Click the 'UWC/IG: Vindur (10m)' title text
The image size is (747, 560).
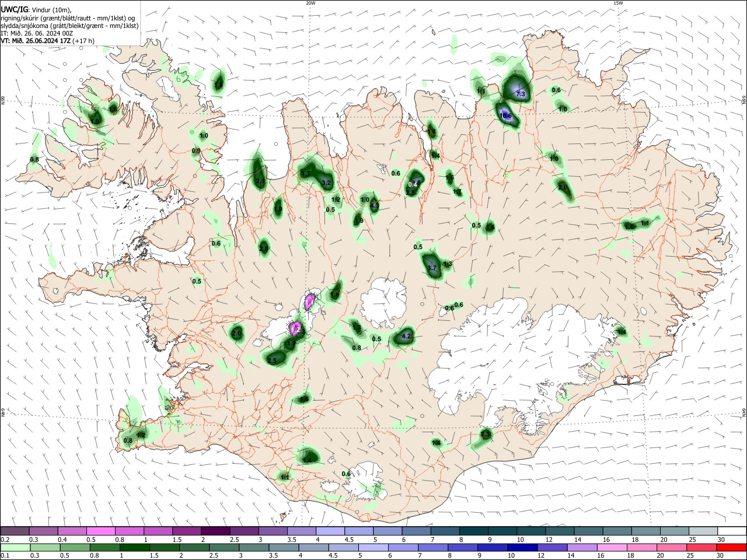click(x=36, y=9)
